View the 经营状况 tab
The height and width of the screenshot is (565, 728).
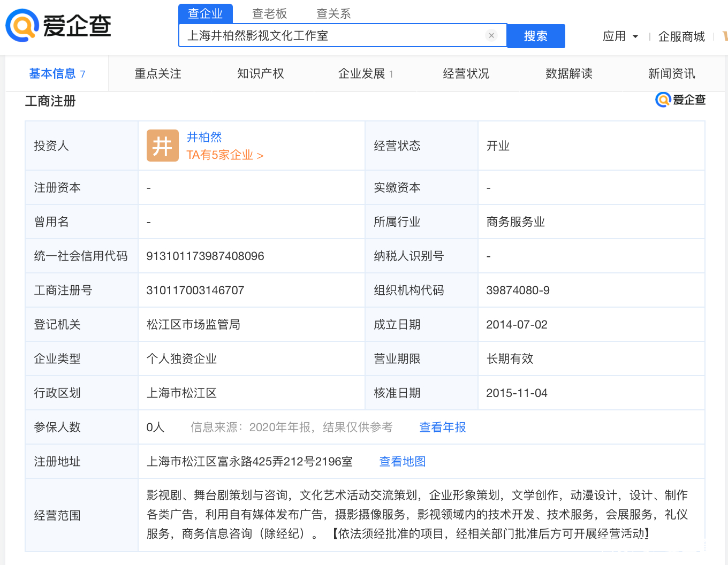[x=466, y=74]
